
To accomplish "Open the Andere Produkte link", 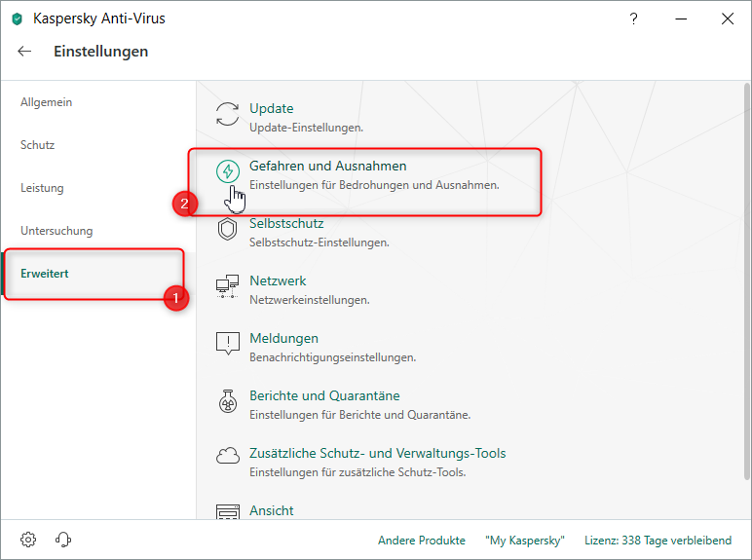I will click(422, 541).
